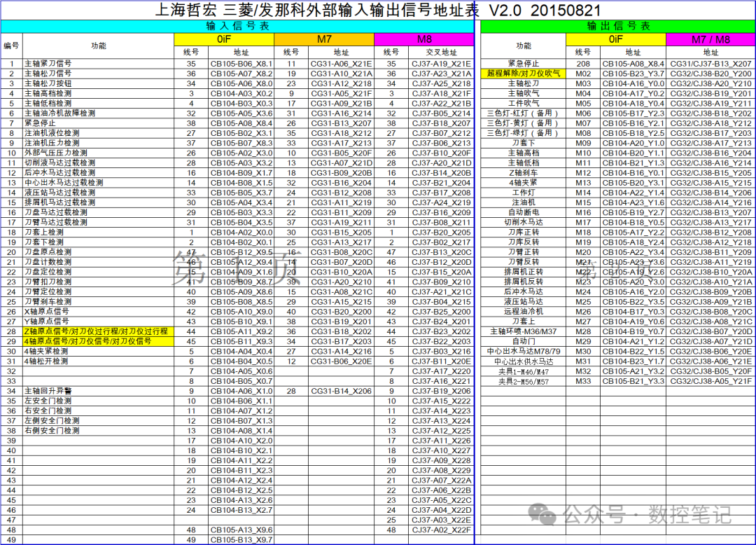Click address cell 'CJ37-A02_X22F'
Viewport: 756px width, 545px height.
(x=441, y=530)
